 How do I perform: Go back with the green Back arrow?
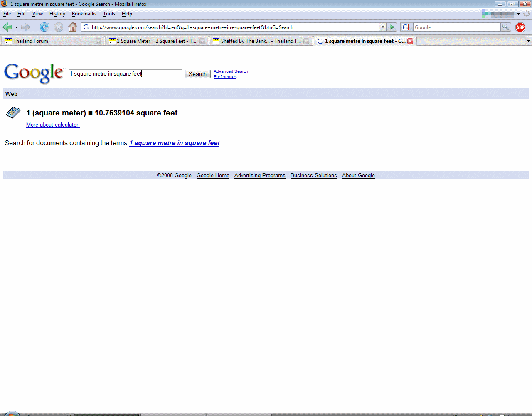coord(7,27)
